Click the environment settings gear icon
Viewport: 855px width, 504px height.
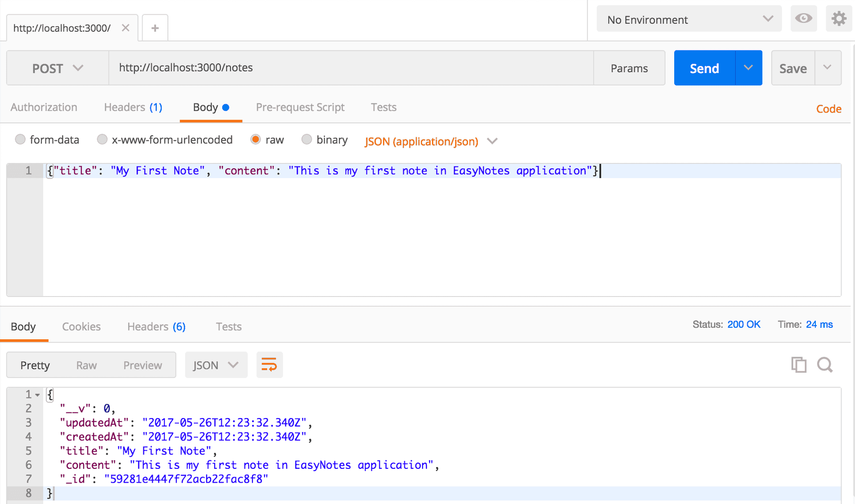[x=838, y=20]
